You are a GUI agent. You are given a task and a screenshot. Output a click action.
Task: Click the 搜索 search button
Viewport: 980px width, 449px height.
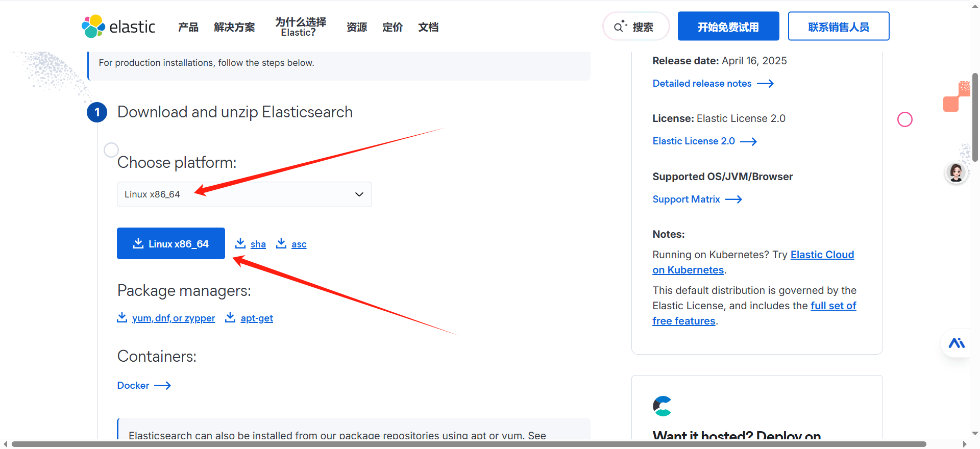[636, 26]
